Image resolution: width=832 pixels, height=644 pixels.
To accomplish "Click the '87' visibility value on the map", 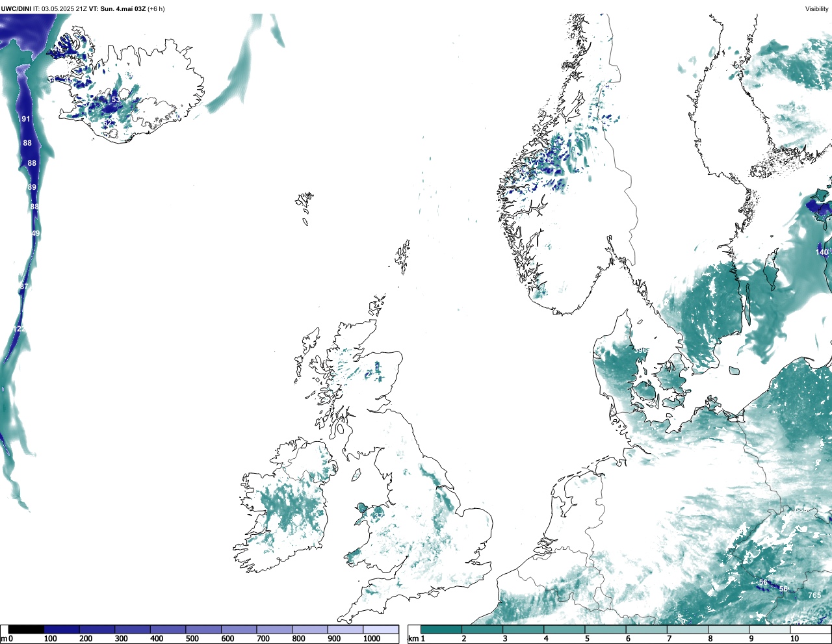I will click(x=24, y=287).
